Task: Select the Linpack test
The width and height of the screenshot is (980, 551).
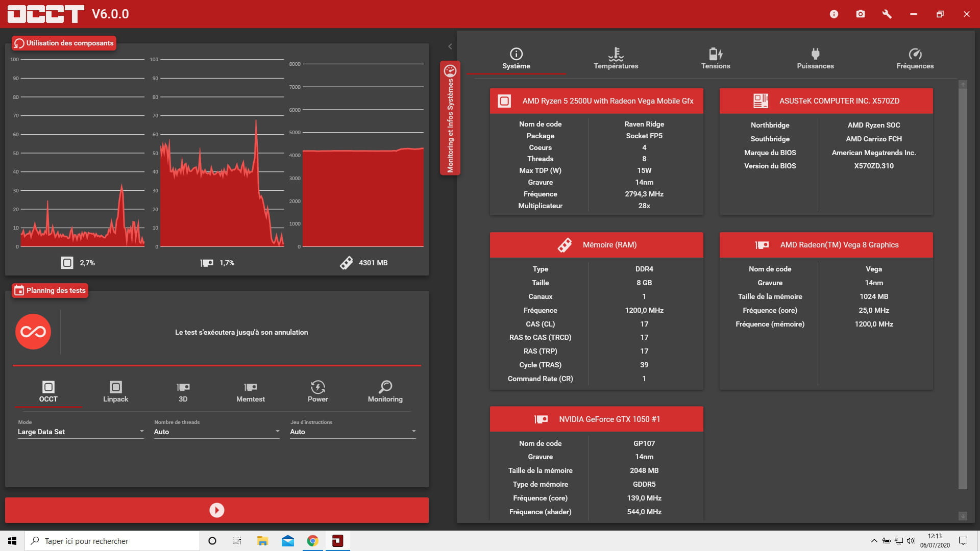Action: (116, 392)
